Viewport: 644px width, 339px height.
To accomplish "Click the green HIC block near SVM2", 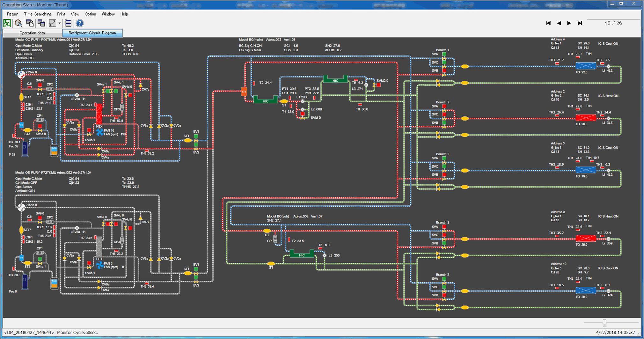I will click(335, 80).
